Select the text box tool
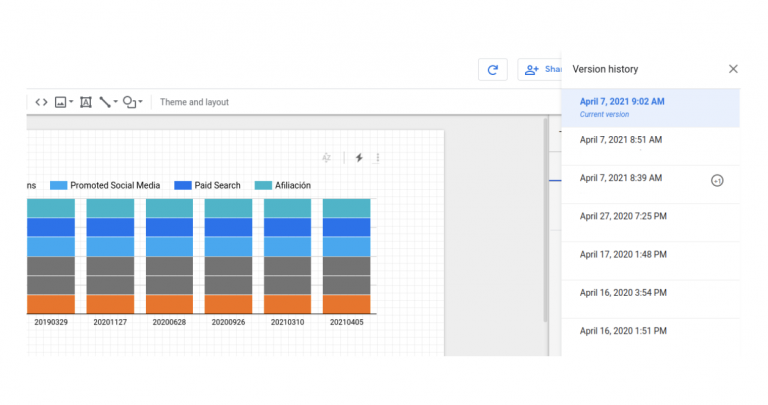Screen dimensions: 768x405 tap(86, 102)
